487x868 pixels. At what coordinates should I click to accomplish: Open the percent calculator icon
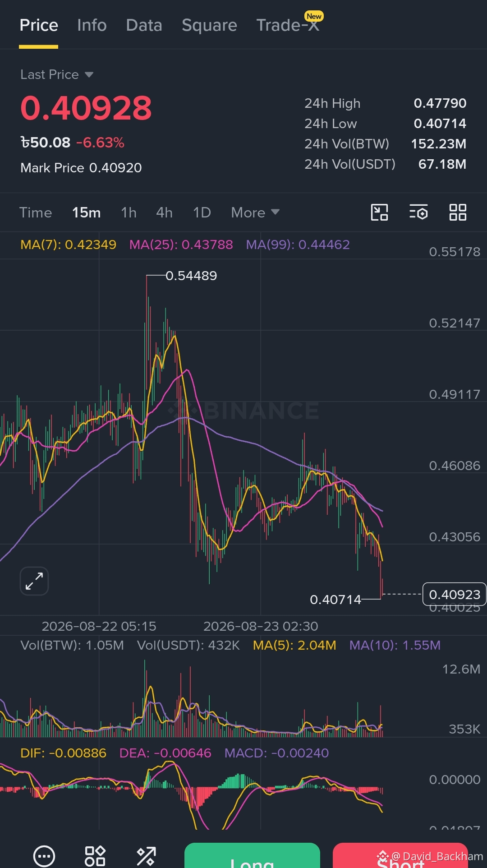click(146, 856)
